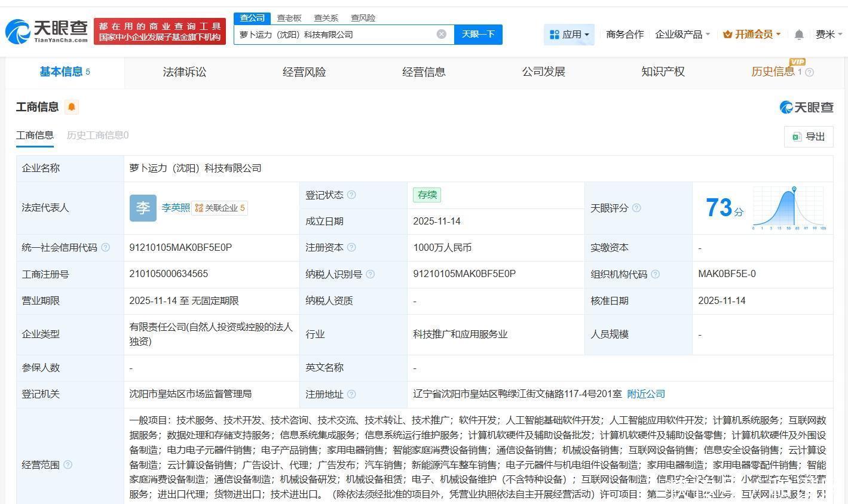Click help icon next to 登记状态
Screen dimensions: 848x504
tap(351, 195)
